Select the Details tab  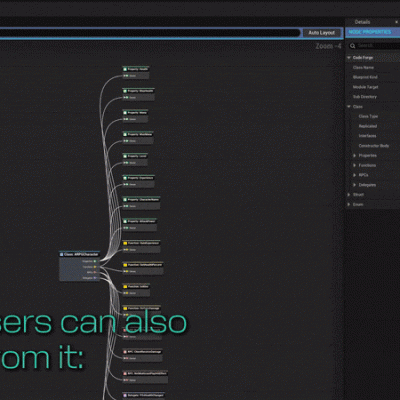[x=362, y=22]
